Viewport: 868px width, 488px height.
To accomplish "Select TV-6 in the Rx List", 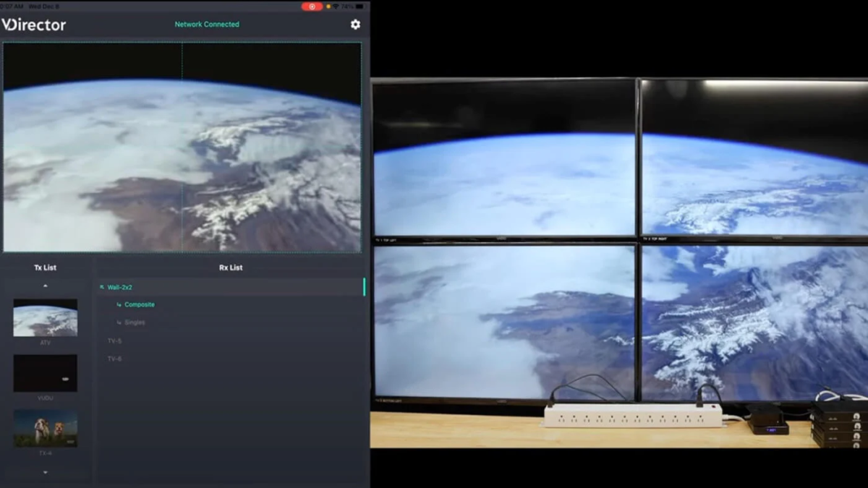I will point(115,359).
